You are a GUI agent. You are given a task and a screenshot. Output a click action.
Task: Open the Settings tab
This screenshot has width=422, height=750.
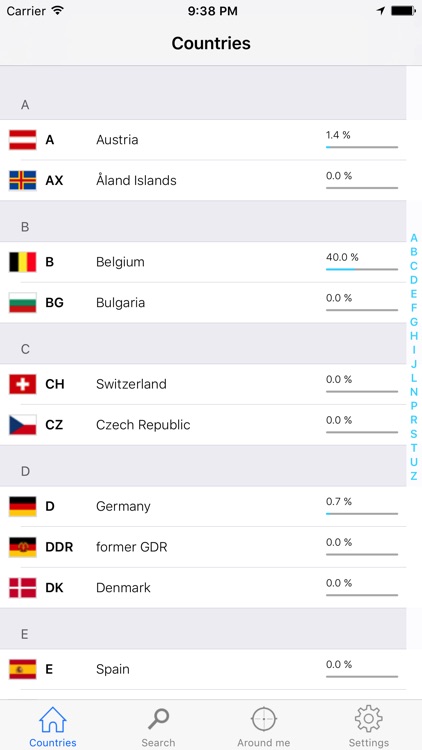click(368, 727)
